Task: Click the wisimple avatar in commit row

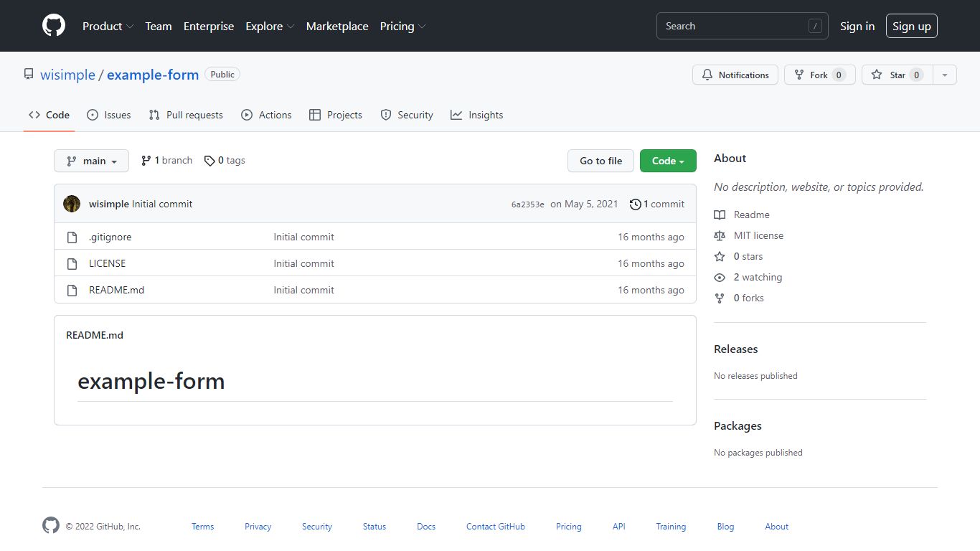Action: 72,204
